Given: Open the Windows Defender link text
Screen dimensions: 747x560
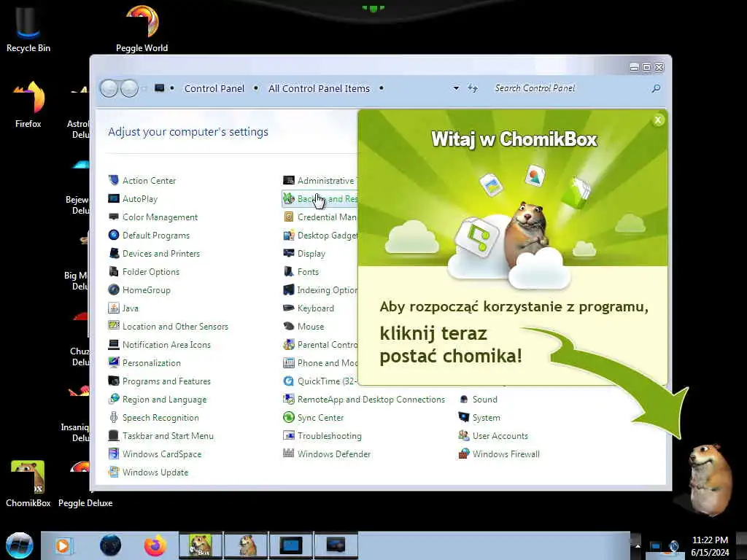Looking at the screenshot, I should click(334, 454).
